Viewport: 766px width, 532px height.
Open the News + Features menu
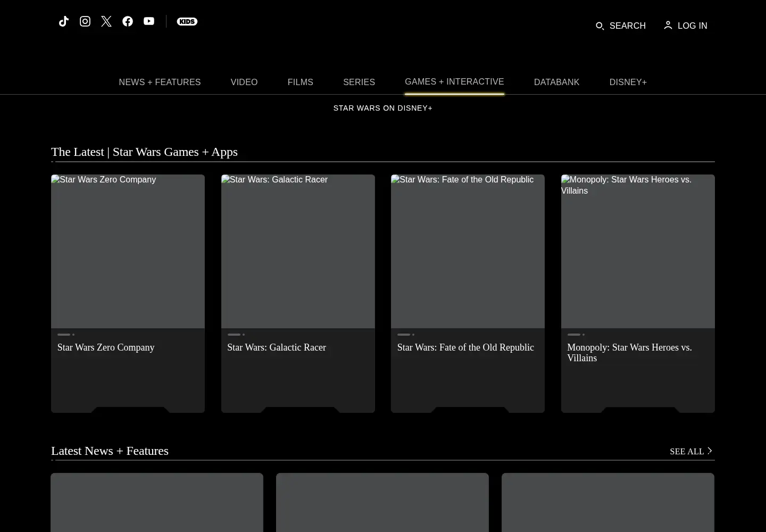click(160, 82)
